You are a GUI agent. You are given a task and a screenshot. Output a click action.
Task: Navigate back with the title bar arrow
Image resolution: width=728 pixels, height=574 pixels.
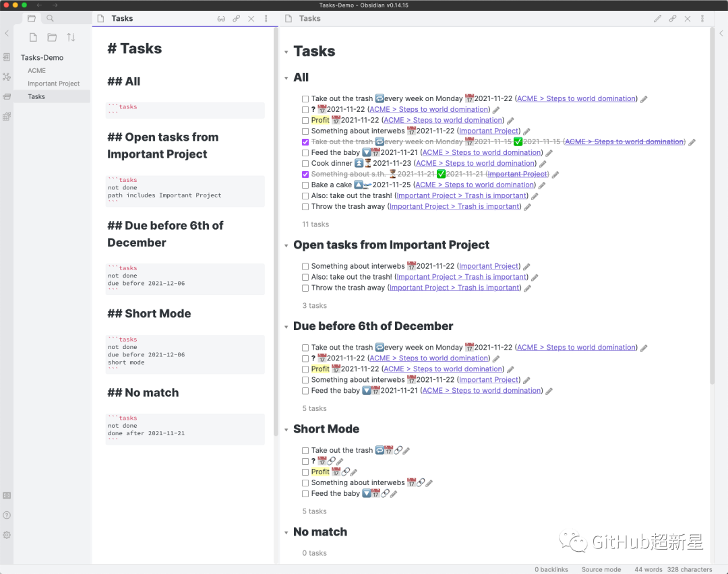click(x=39, y=5)
